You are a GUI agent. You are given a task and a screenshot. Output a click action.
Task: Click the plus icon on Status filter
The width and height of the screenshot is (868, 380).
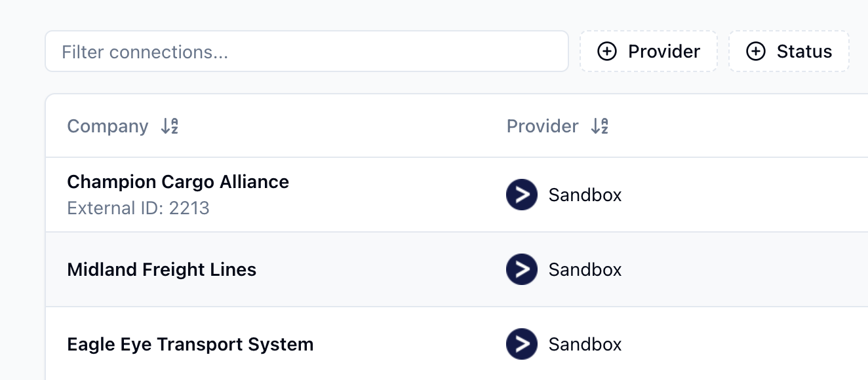(756, 51)
